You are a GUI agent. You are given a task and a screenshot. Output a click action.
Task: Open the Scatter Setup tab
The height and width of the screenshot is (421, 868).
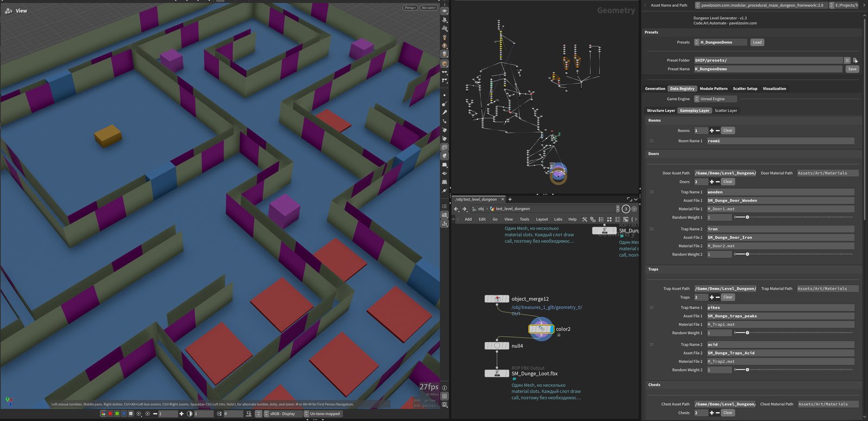pyautogui.click(x=745, y=88)
